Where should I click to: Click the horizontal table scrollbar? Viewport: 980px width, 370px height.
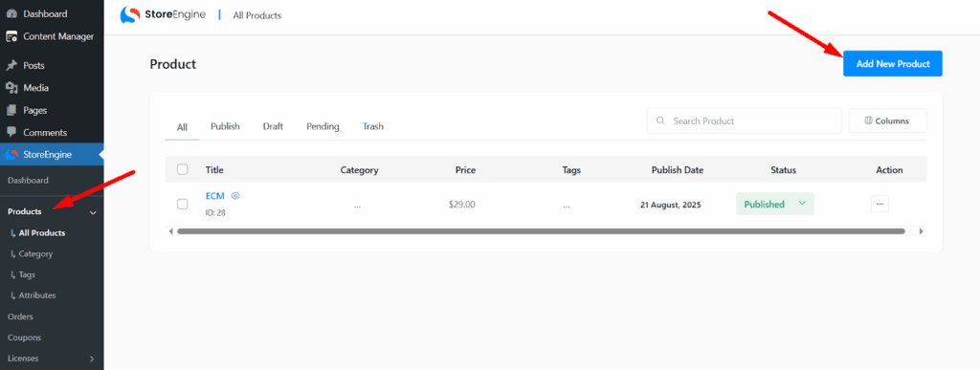(541, 231)
